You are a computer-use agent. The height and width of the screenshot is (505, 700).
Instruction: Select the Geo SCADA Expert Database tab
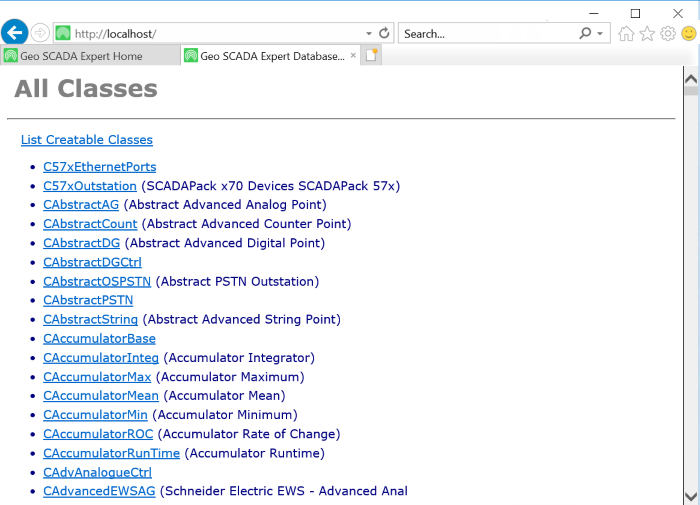coord(272,56)
